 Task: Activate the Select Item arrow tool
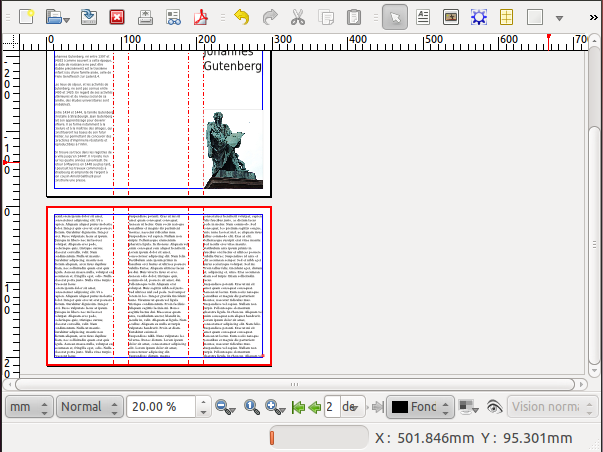[394, 17]
